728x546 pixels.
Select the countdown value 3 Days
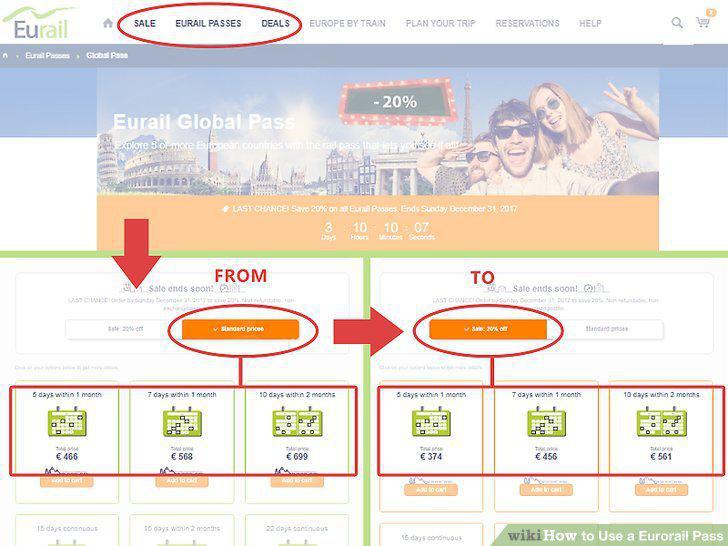pos(329,231)
